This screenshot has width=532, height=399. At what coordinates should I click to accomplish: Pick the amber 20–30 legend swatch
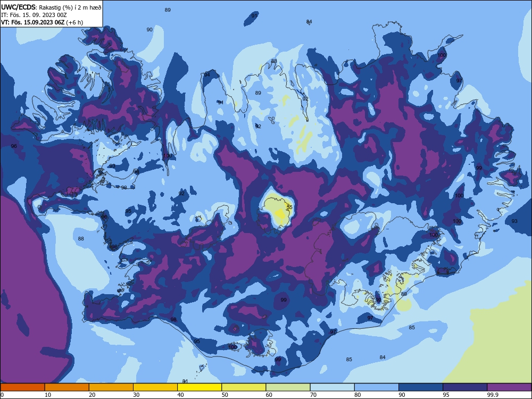click(111, 387)
